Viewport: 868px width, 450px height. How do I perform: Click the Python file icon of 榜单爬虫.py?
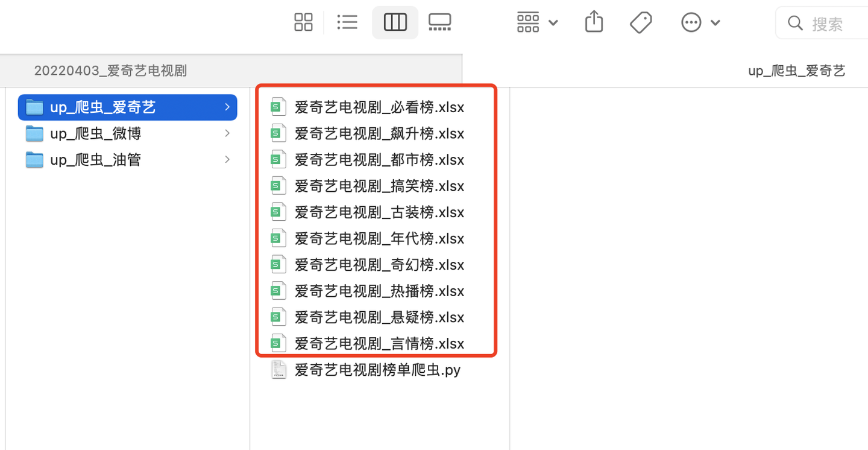point(278,369)
